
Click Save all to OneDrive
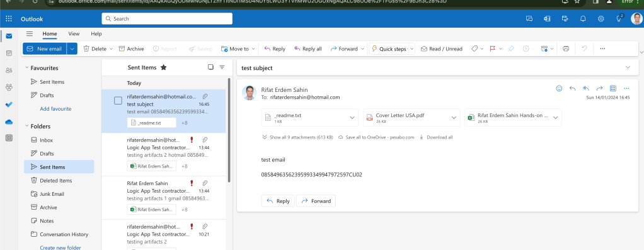coord(376,137)
